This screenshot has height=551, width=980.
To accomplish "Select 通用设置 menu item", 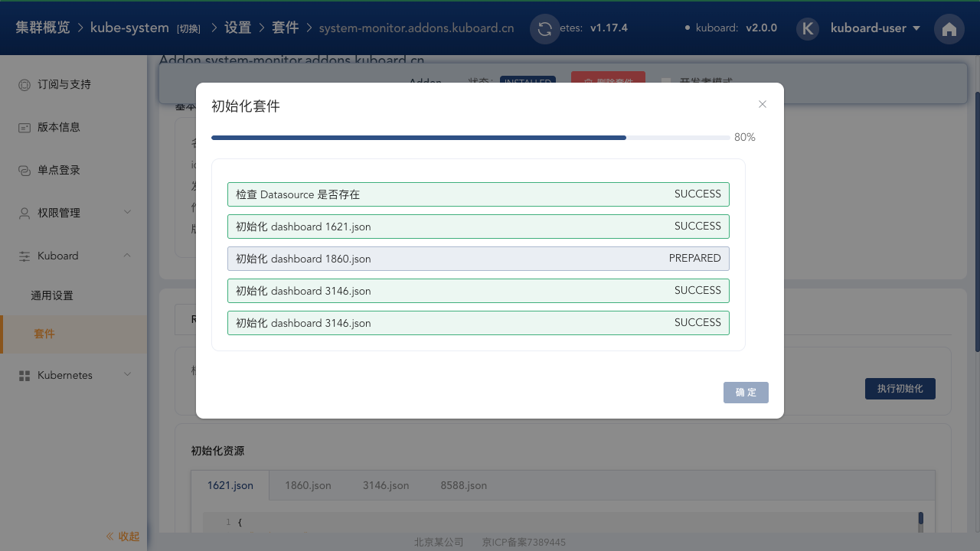I will click(52, 295).
